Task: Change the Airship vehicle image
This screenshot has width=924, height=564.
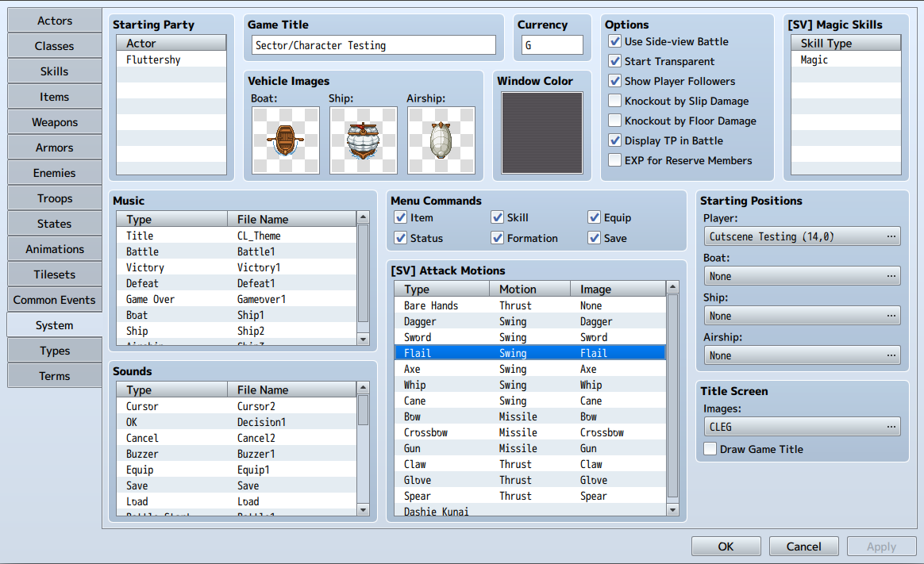Action: [441, 140]
